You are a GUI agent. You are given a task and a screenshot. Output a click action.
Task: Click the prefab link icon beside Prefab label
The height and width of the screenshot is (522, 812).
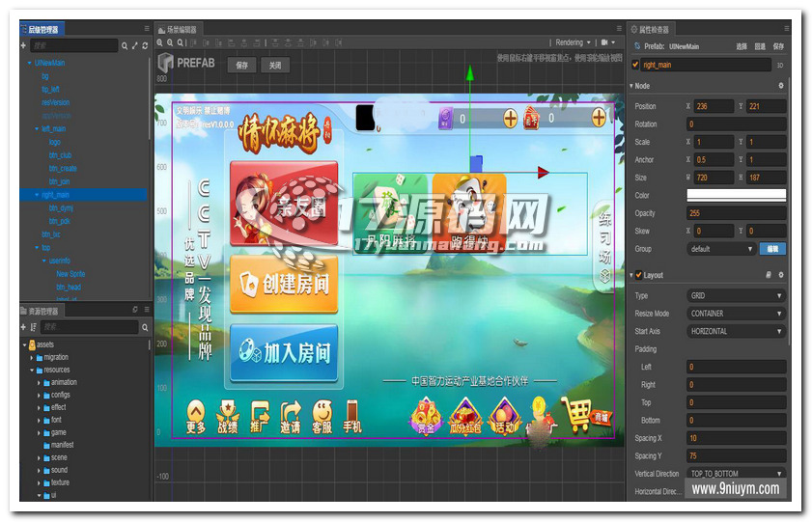(637, 46)
